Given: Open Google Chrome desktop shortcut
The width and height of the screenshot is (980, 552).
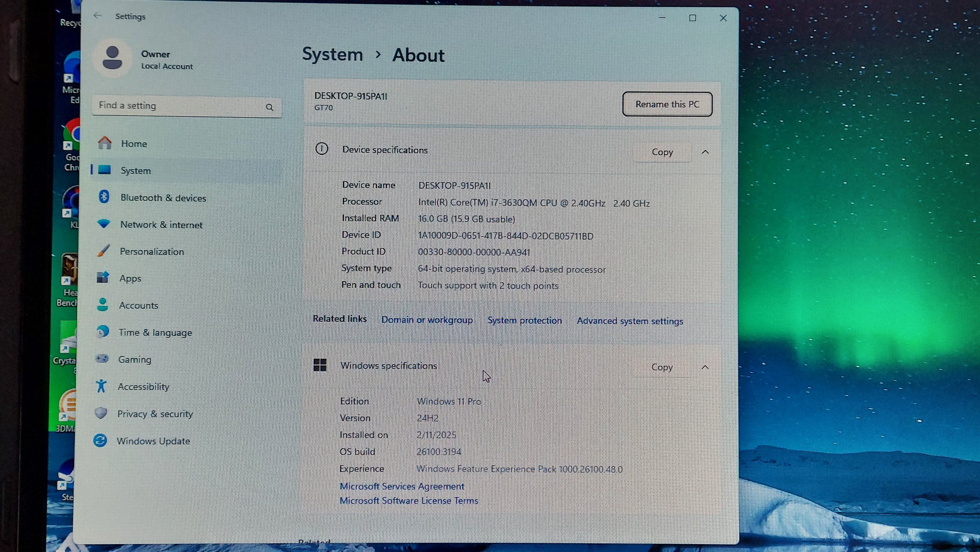Looking at the screenshot, I should tap(73, 145).
